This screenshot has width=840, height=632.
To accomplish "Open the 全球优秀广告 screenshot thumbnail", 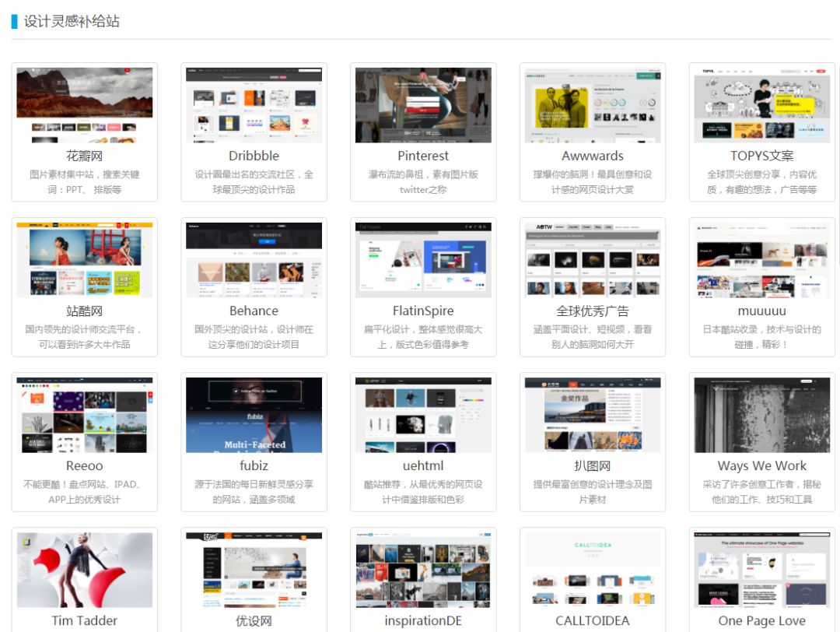I will pyautogui.click(x=593, y=260).
